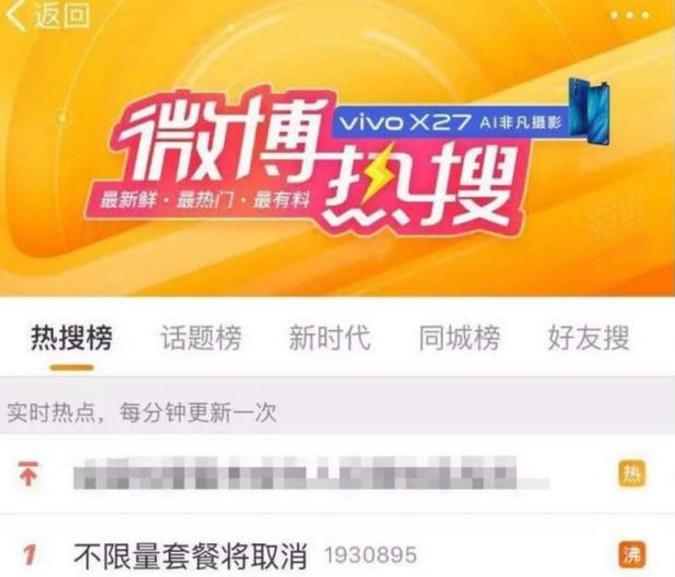Screen dimensions: 675x577
Task: Tap the rank number 1 marker
Action: pos(28,555)
